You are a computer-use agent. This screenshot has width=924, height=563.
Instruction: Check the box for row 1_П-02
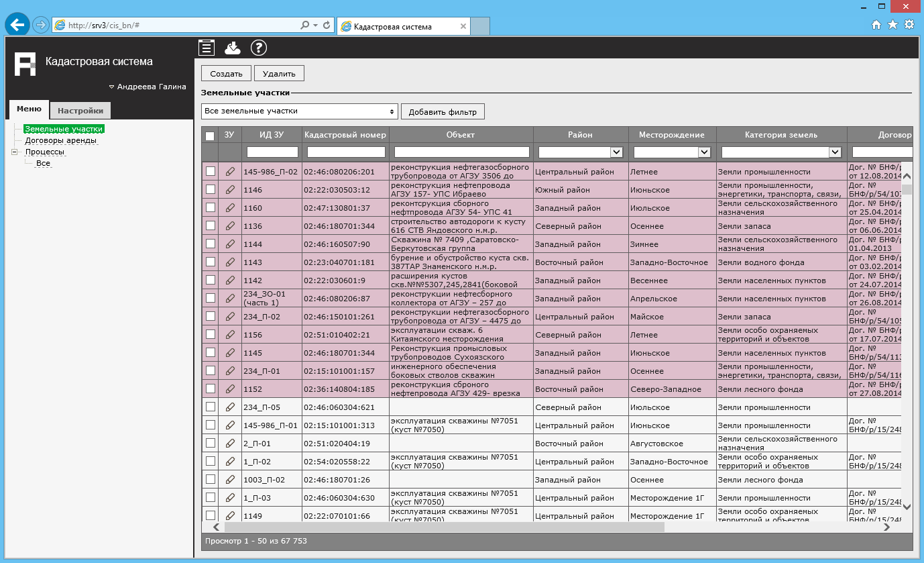[211, 461]
